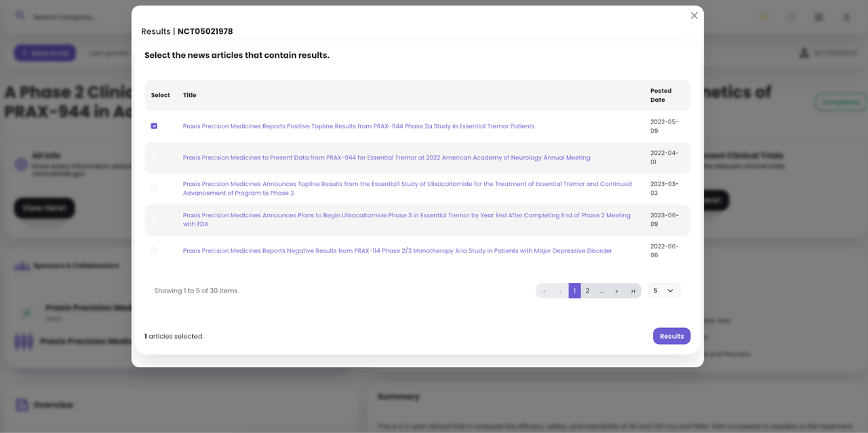
Task: Uncheck the Positive Topline Results article checkbox
Action: tap(154, 126)
